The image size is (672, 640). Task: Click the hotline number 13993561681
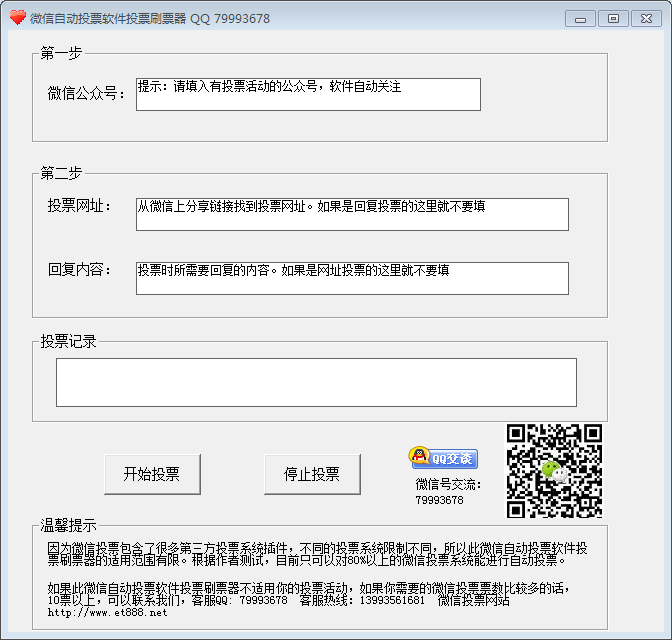pos(392,600)
